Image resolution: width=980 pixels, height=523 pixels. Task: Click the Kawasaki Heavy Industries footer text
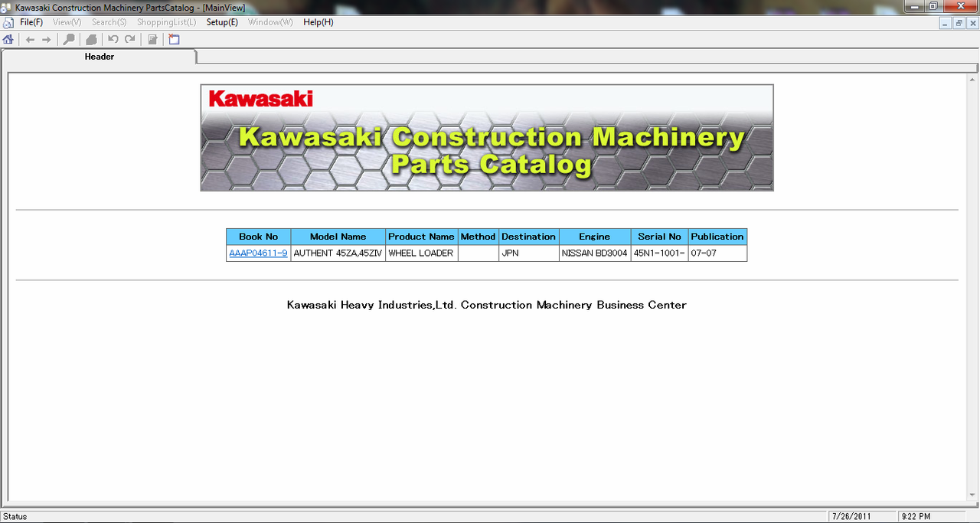pos(487,305)
